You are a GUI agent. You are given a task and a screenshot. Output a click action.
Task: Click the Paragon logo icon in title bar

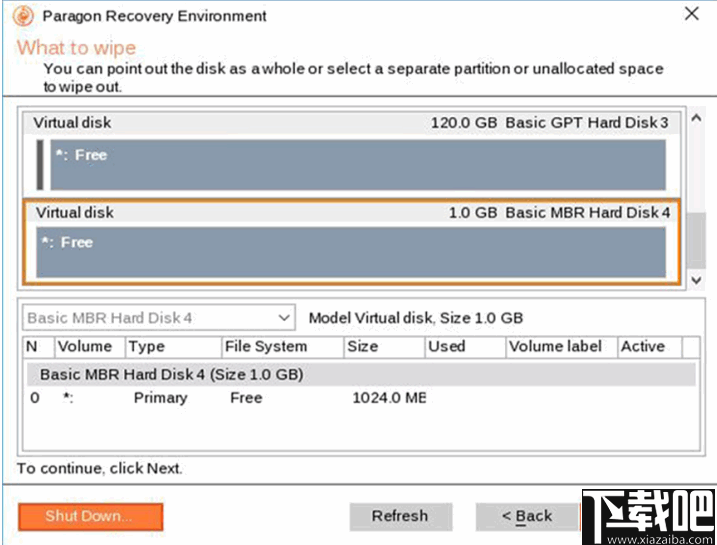click(22, 16)
